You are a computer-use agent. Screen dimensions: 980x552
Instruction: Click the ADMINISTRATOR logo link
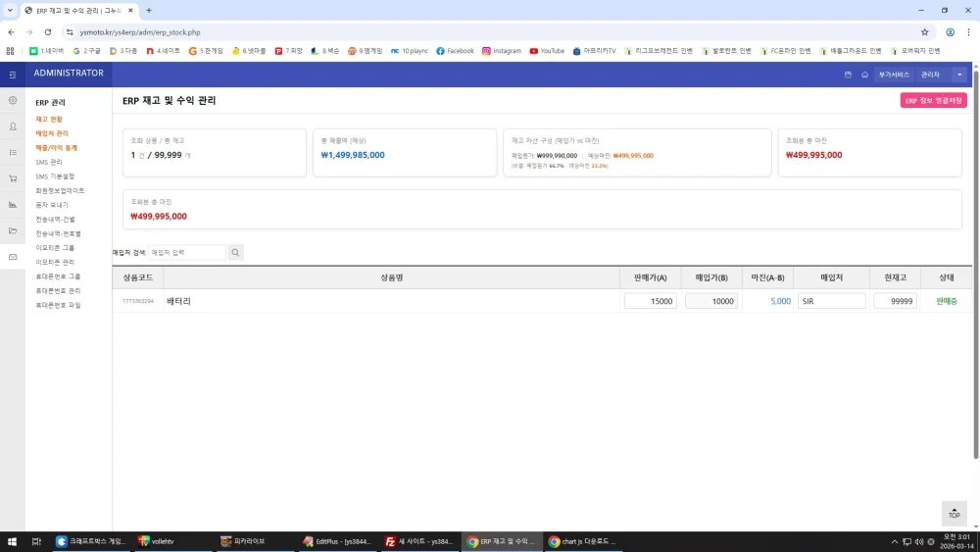(69, 74)
